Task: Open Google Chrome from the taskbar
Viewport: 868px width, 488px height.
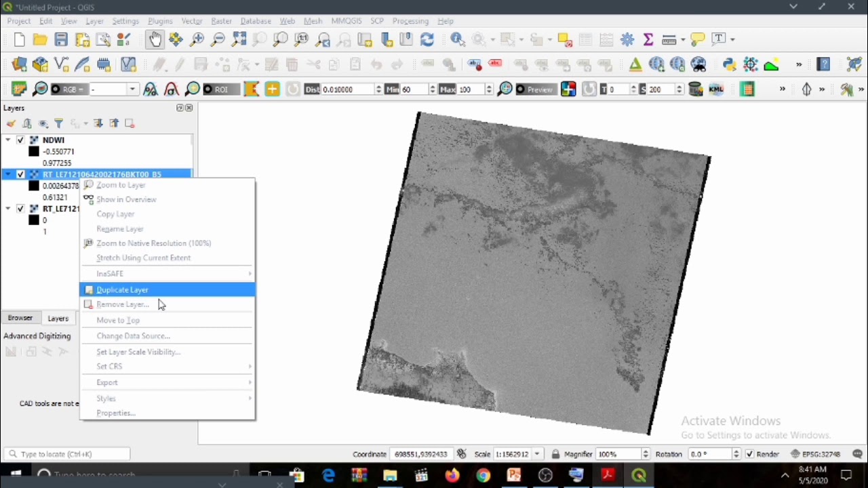Action: (483, 475)
